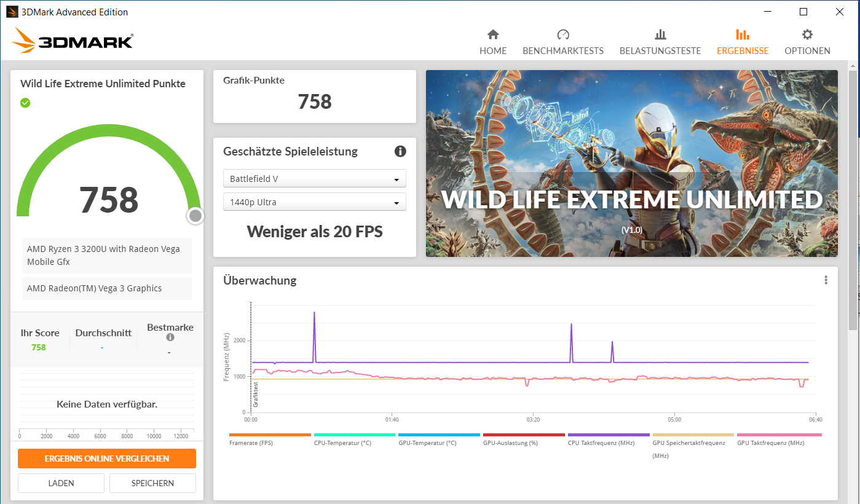Toggle the CPU-Temperatur (°C) legend entry
Screen dimensions: 860x504
pyautogui.click(x=355, y=439)
